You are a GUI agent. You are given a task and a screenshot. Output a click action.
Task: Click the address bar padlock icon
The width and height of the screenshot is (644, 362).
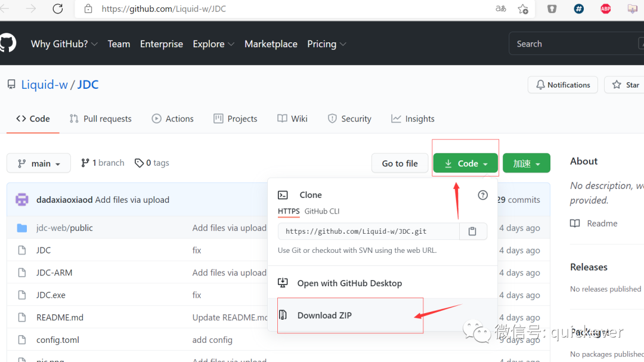coord(88,8)
